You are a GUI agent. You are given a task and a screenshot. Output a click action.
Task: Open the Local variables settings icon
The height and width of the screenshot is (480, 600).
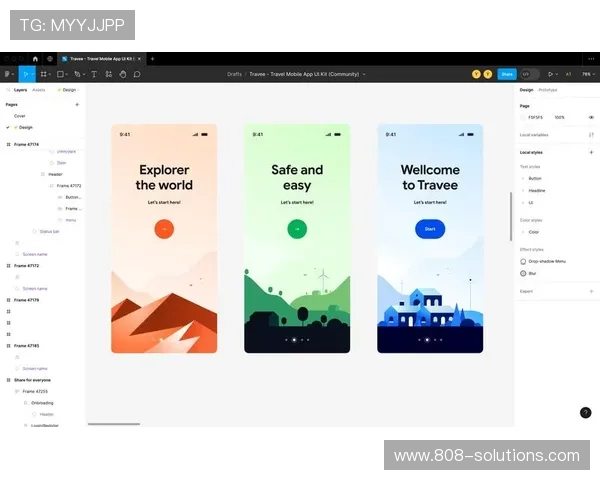click(x=591, y=134)
